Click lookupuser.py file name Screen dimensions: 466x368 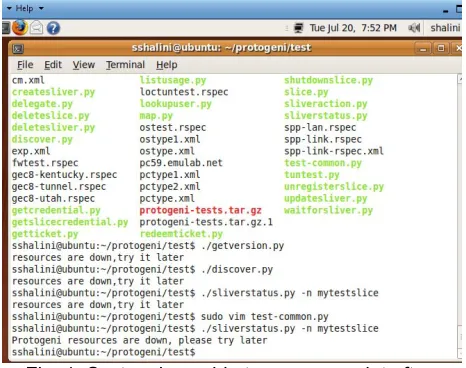coord(175,104)
